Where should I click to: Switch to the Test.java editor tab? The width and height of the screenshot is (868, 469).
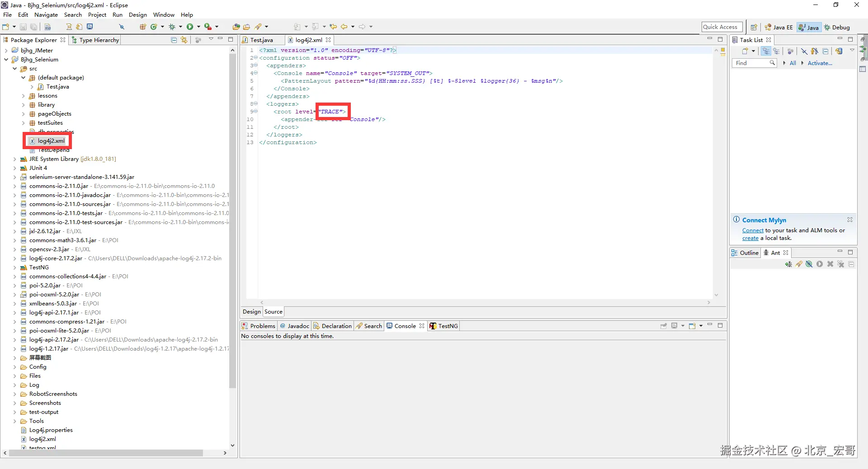coord(262,40)
